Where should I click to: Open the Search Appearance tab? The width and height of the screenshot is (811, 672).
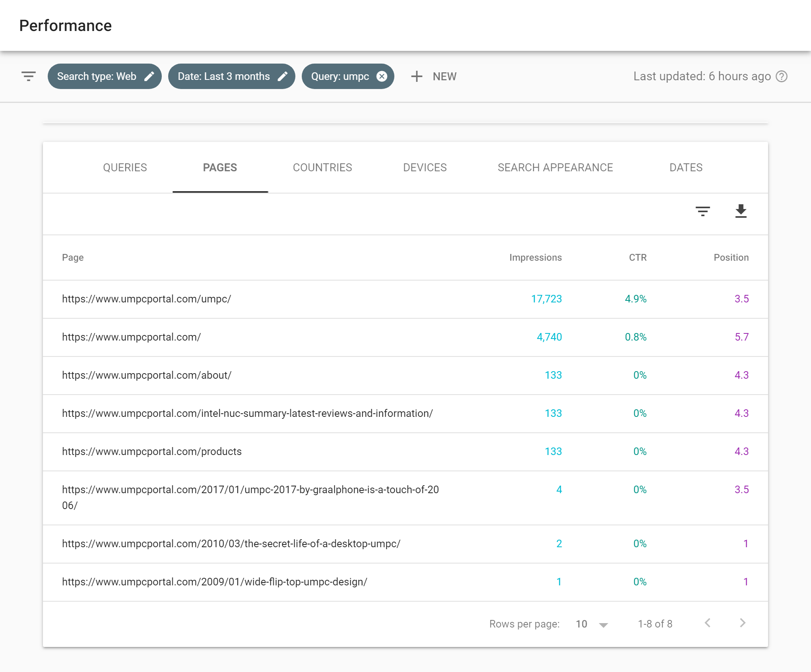coord(555,167)
